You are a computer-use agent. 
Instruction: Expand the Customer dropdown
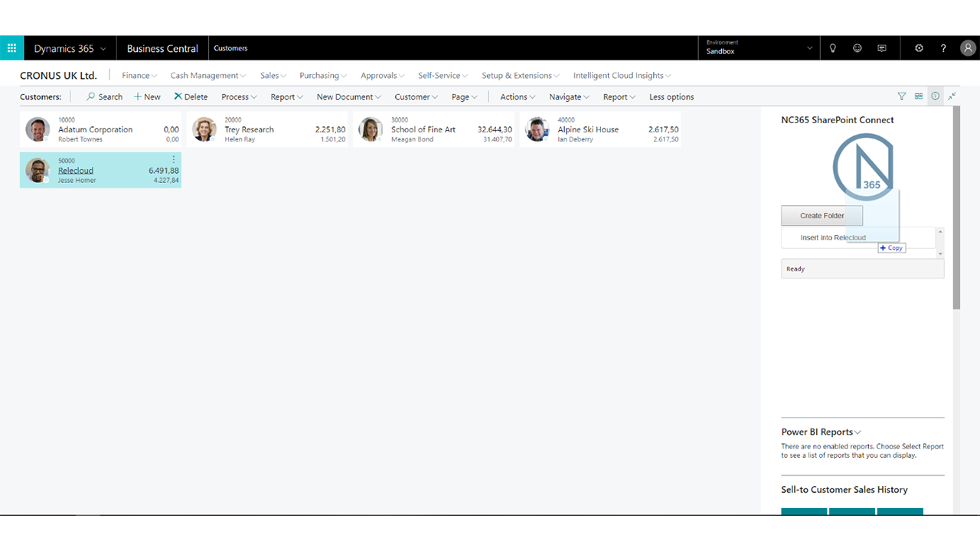[x=416, y=97]
